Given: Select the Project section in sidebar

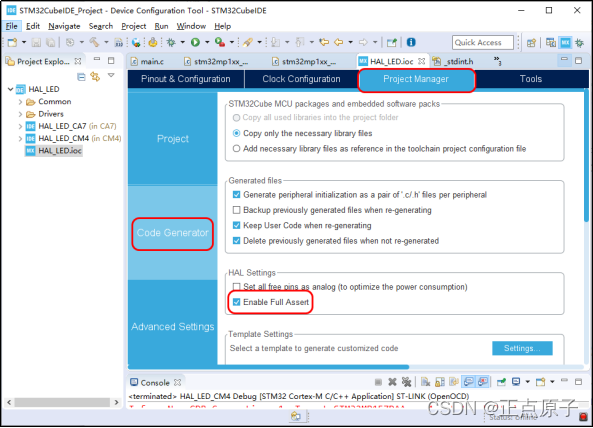Looking at the screenshot, I should [x=173, y=139].
